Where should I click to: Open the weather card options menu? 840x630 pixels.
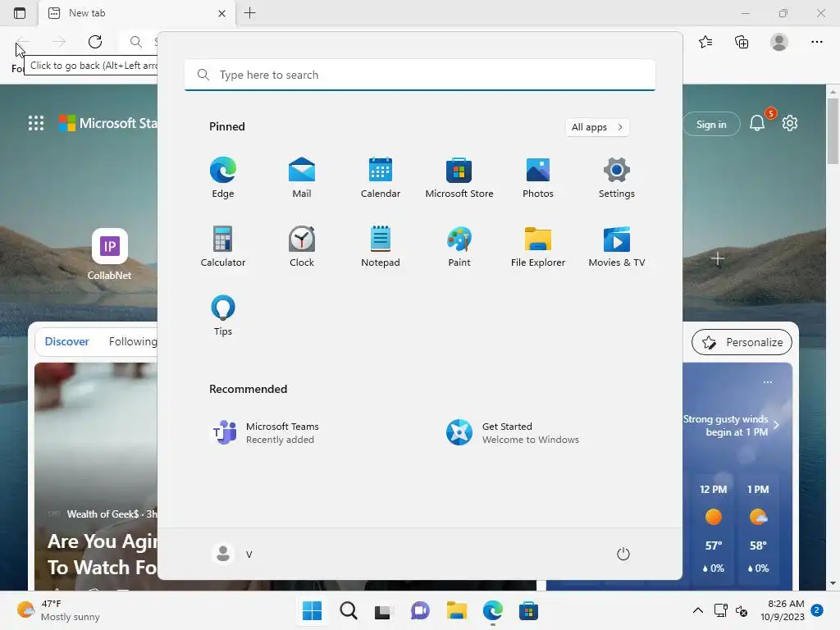tap(768, 382)
